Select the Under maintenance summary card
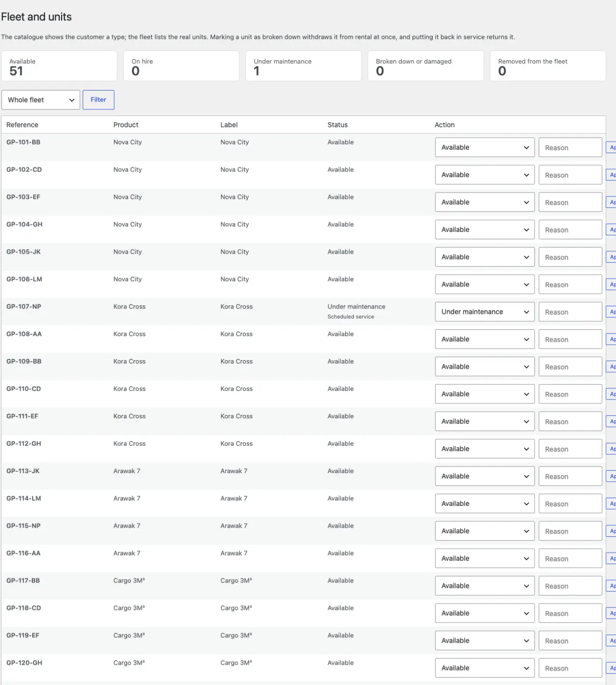616x685 pixels. coord(304,66)
